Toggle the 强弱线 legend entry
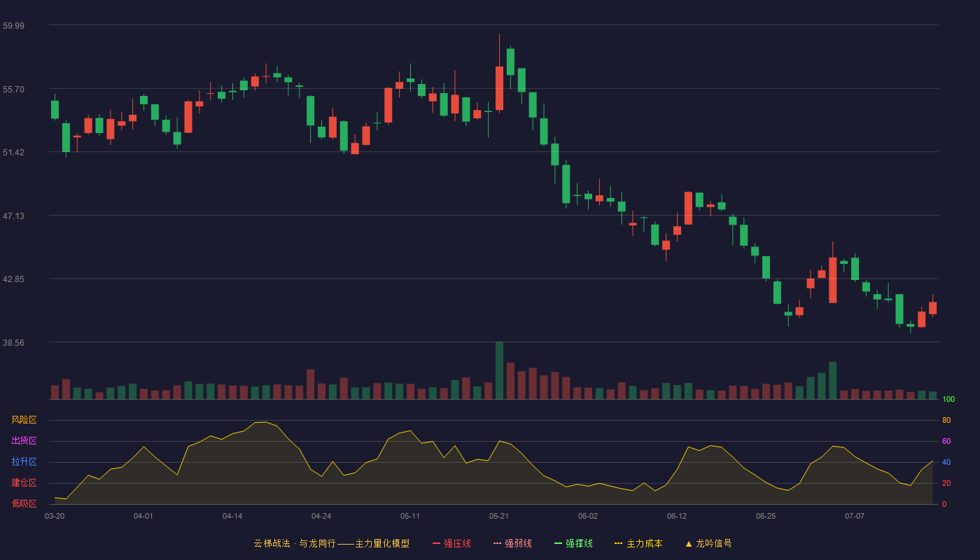The image size is (980, 560). 512,543
